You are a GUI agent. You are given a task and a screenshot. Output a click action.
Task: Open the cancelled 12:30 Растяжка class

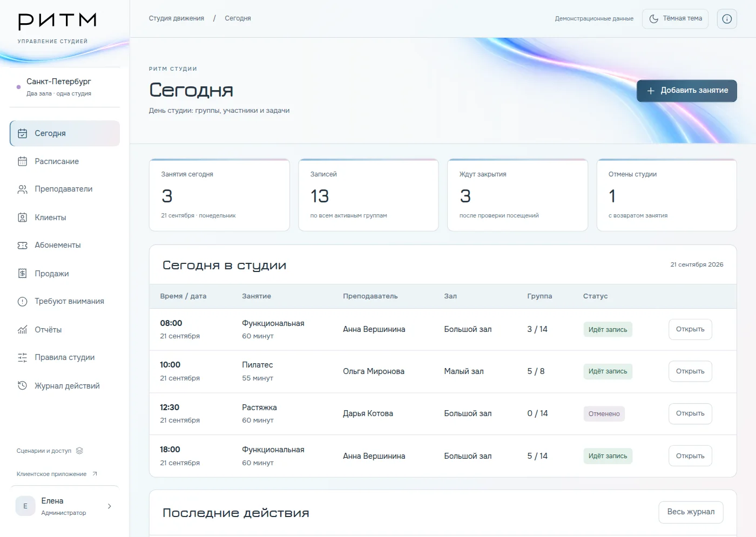[690, 413]
